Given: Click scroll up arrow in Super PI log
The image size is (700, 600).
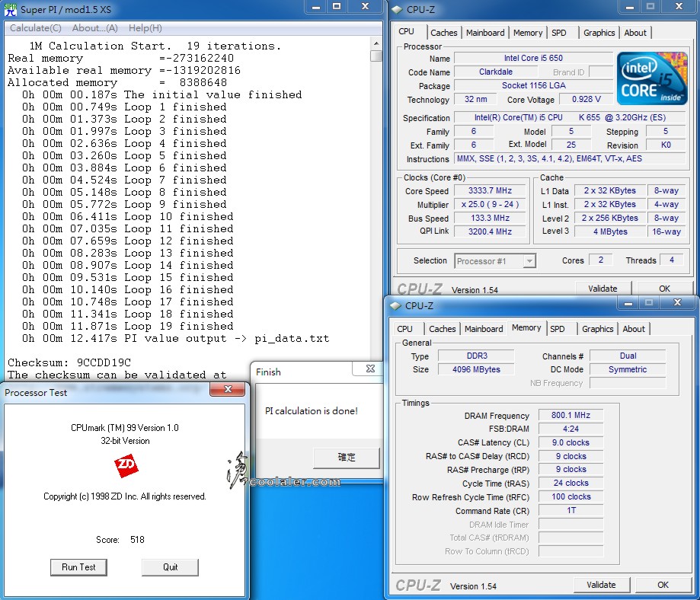Looking at the screenshot, I should (x=376, y=43).
